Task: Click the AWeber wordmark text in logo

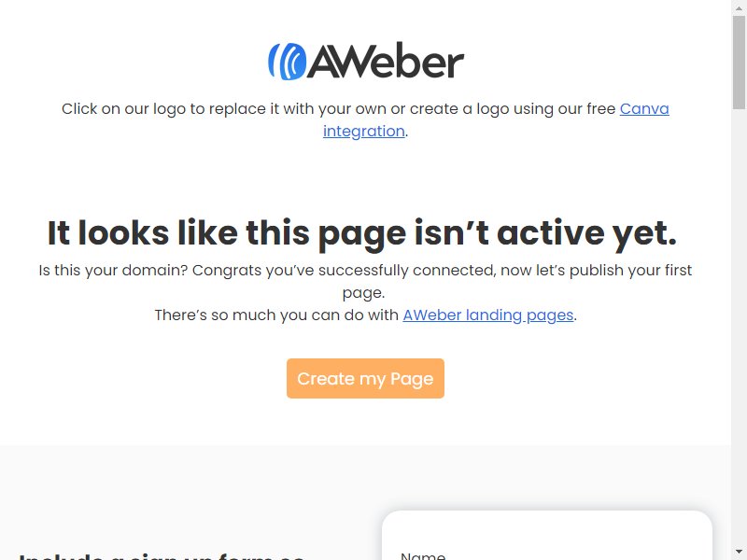Action: point(386,61)
